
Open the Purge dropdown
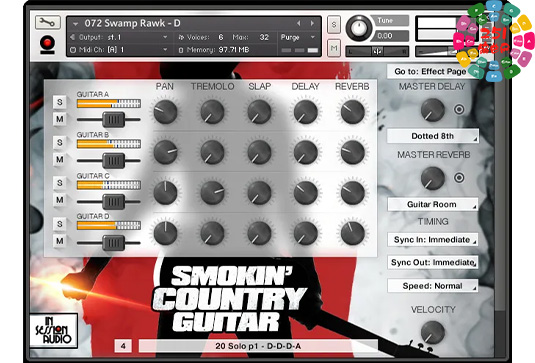[x=298, y=37]
